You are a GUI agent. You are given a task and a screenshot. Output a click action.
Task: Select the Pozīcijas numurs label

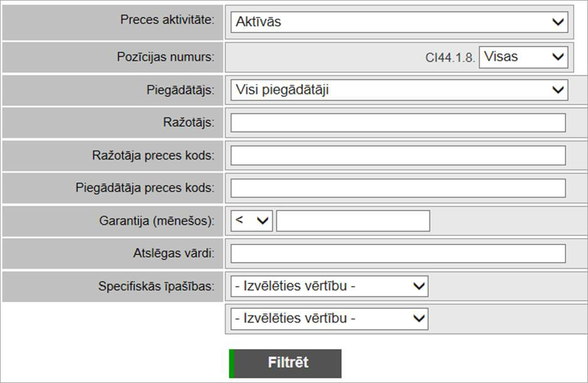pyautogui.click(x=165, y=57)
